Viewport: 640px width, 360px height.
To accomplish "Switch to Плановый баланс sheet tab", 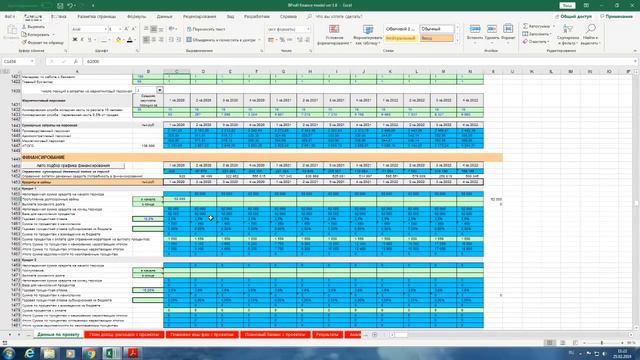I will coord(275,334).
